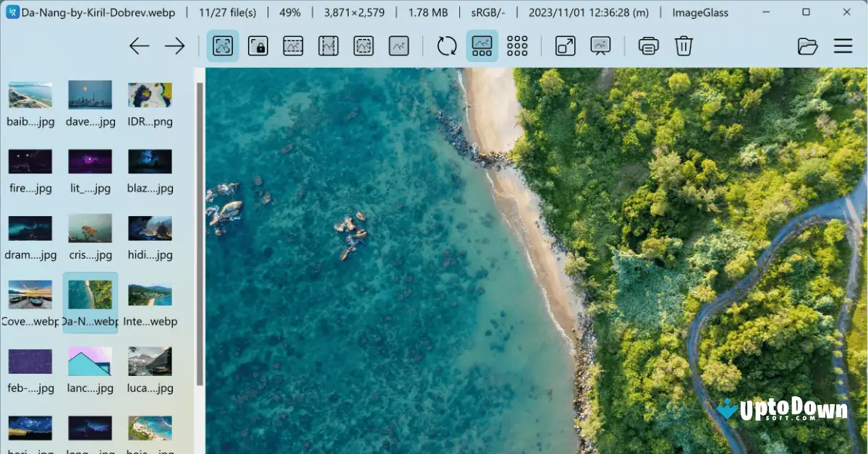
Task: Toggle full screen viewing mode
Action: click(564, 46)
